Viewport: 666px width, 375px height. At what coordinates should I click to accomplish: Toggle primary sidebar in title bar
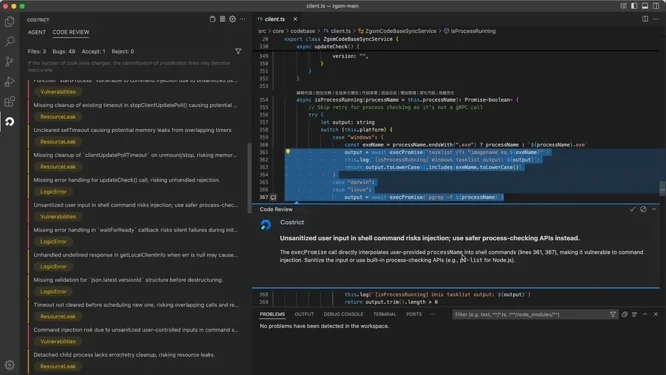point(634,6)
